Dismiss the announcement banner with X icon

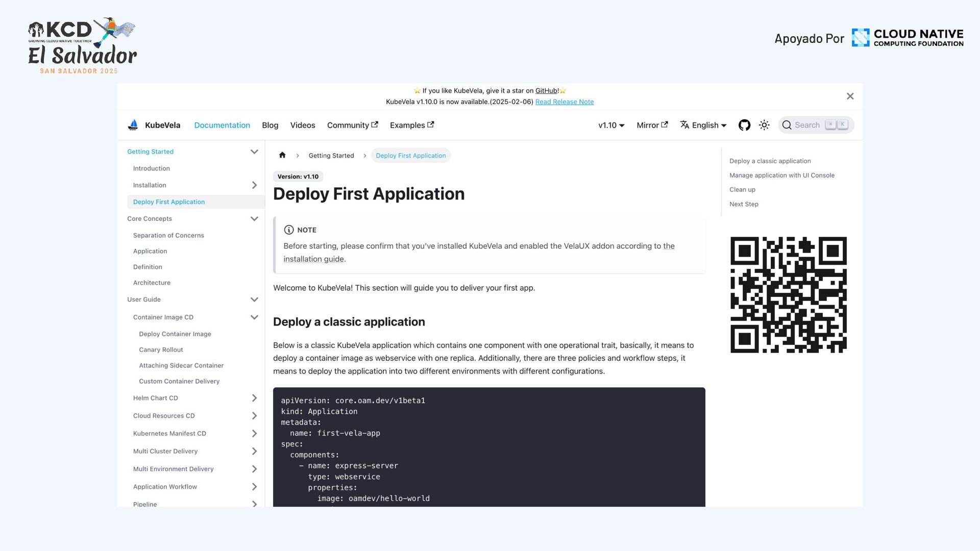click(x=850, y=96)
